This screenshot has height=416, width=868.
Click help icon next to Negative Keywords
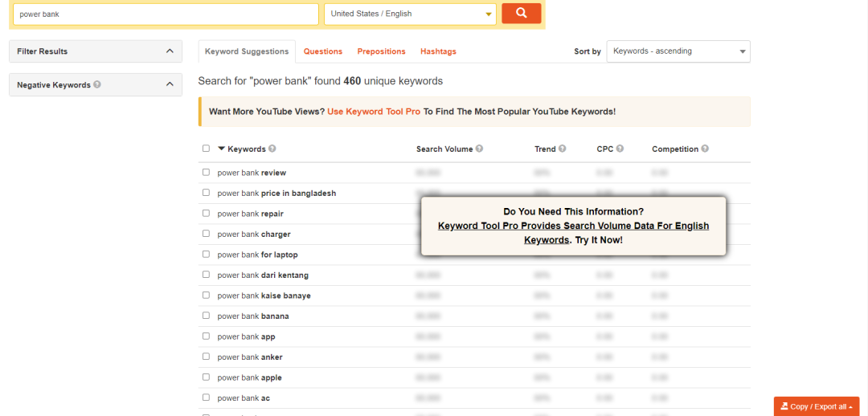[x=97, y=84]
